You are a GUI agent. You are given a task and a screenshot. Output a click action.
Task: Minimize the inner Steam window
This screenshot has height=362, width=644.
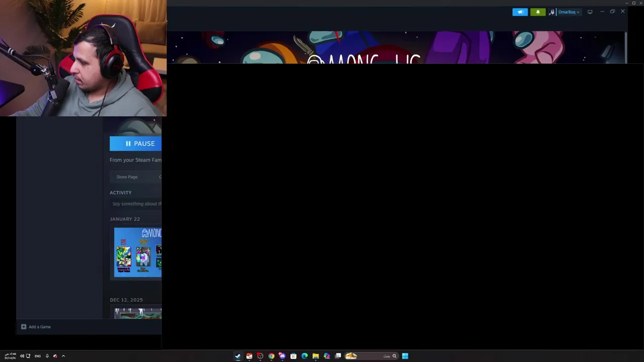602,12
